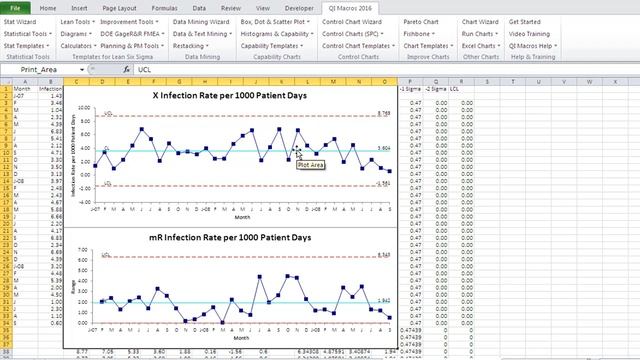Click the Month axis title of X chart
640x360 pixels.
click(x=242, y=217)
